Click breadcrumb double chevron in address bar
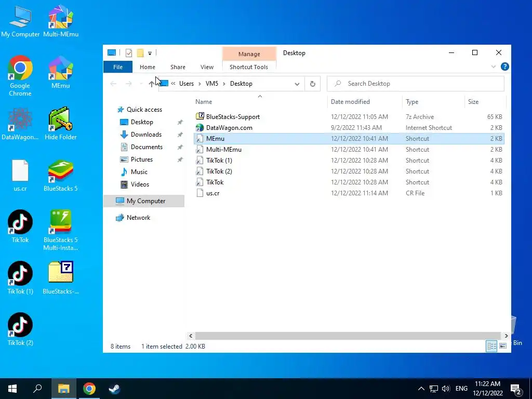Screen dimensions: 532x399 173,84
